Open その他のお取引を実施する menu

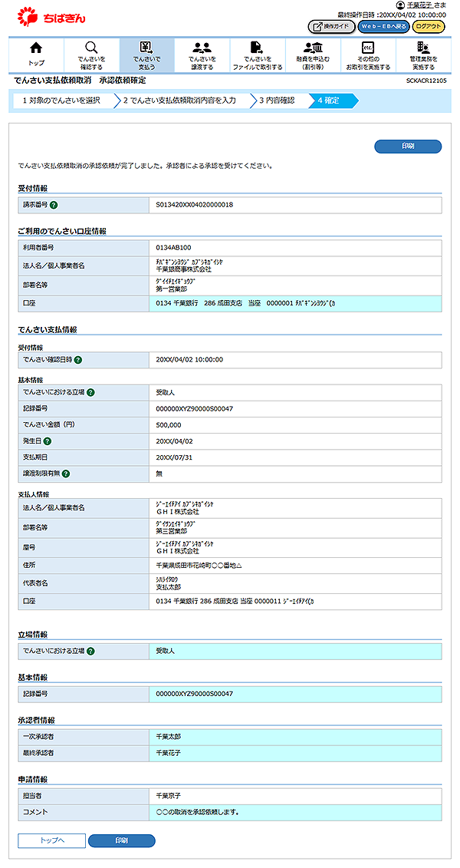368,54
